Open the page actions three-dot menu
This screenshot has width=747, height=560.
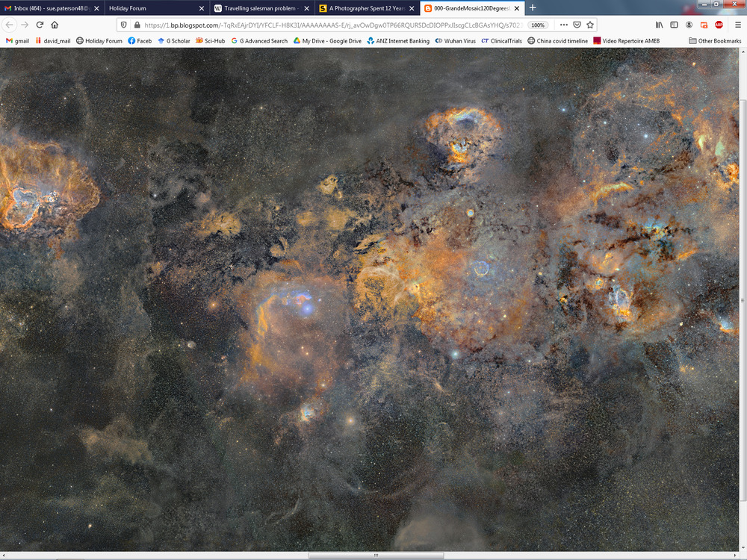563,25
